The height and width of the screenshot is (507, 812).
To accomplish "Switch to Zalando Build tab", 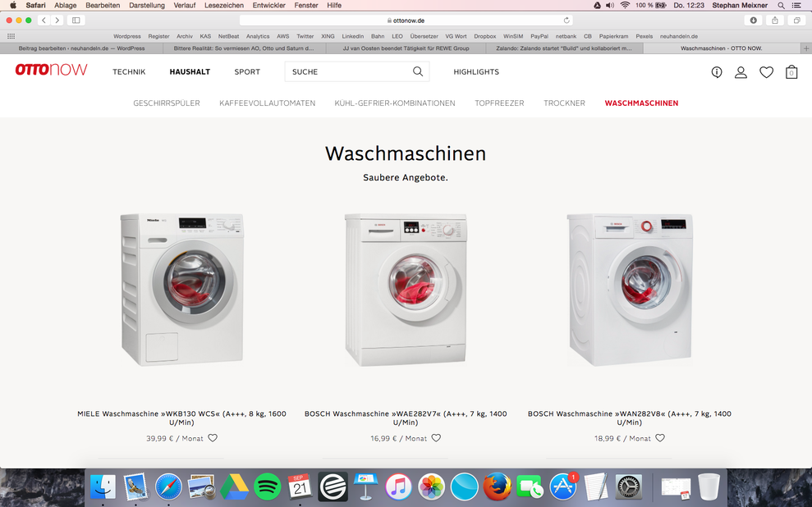I will pos(564,48).
